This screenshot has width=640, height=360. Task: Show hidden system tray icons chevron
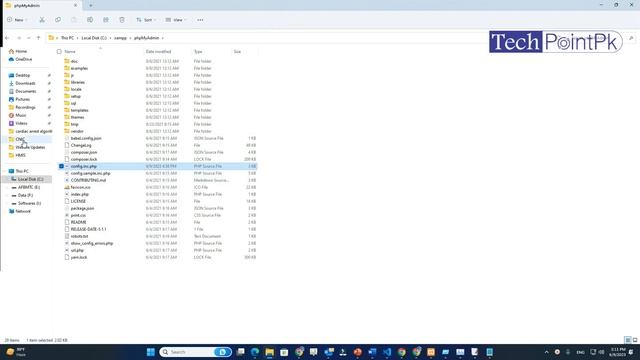(x=547, y=352)
